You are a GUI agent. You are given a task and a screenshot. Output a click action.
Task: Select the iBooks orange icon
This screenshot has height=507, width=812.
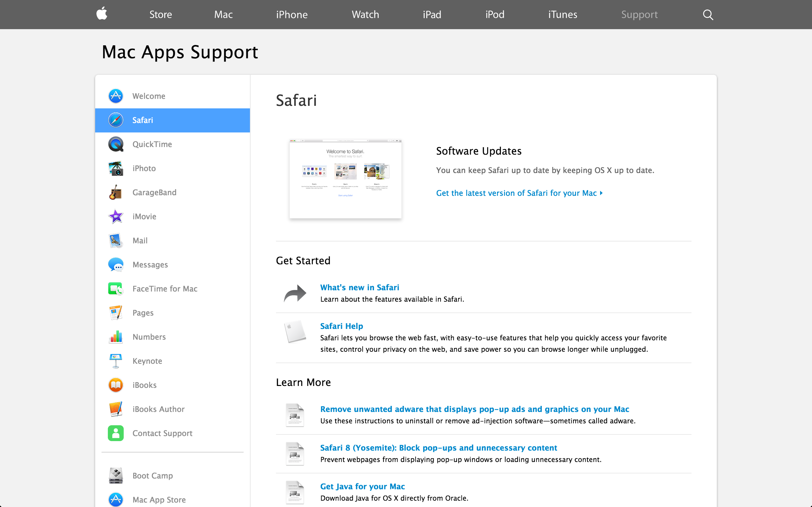pos(116,385)
